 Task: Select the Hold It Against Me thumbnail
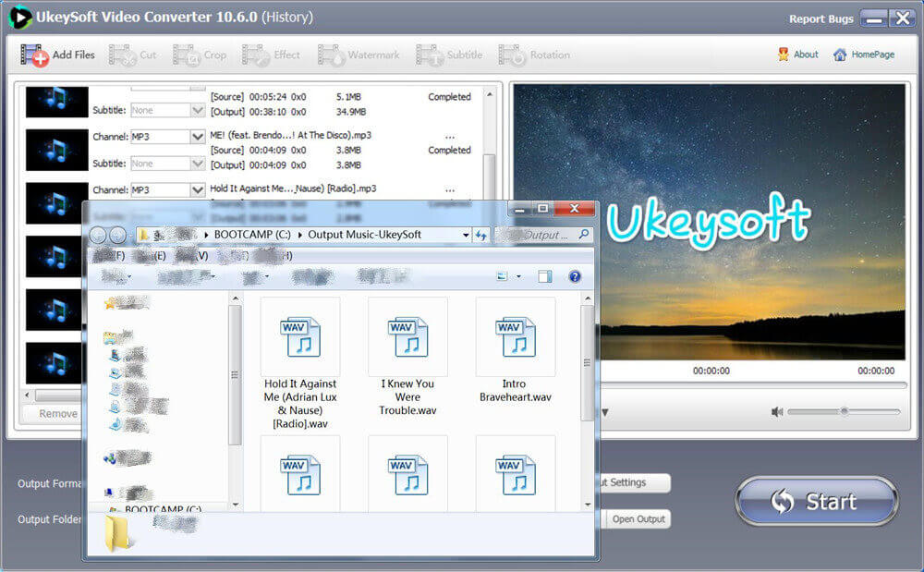56,203
